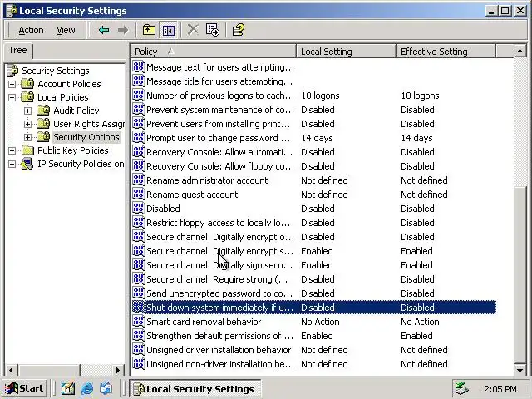Screen dimensions: 532x399
Task: Collapse the Local Policies node
Action: 12,97
